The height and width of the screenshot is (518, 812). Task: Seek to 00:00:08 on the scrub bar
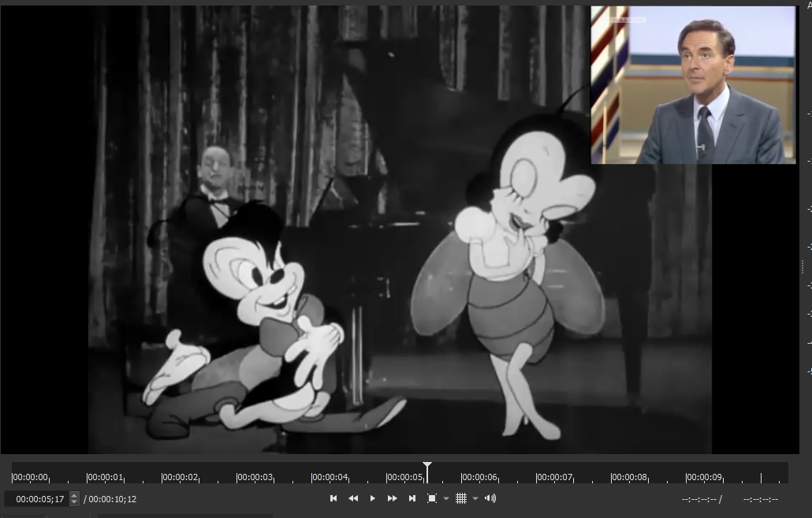point(628,477)
